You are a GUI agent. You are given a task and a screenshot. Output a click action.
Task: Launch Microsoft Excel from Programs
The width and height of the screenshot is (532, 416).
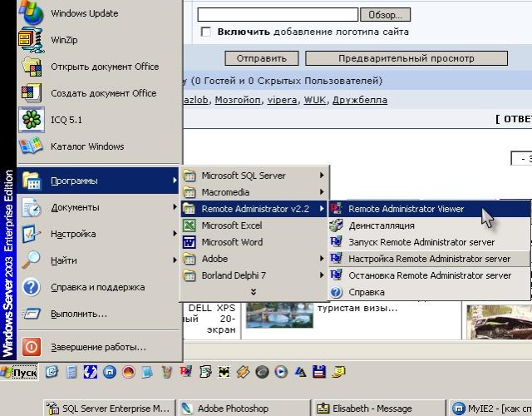coord(254,225)
